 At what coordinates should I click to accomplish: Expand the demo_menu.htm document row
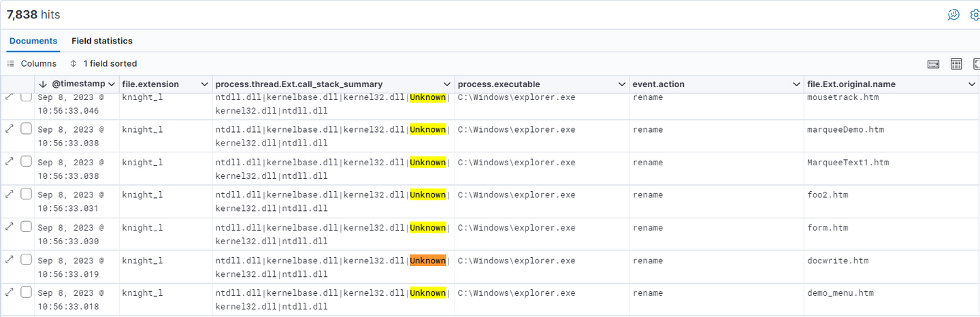[10, 292]
